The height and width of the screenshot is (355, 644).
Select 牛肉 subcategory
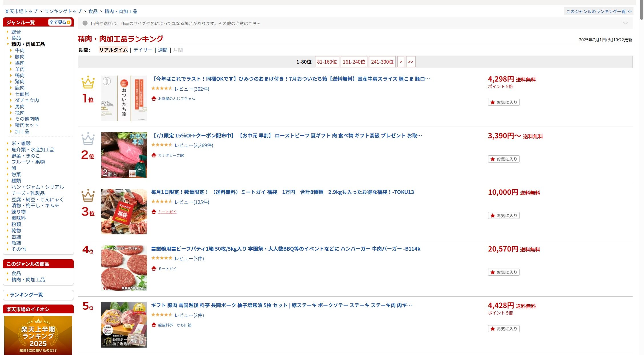tap(20, 50)
